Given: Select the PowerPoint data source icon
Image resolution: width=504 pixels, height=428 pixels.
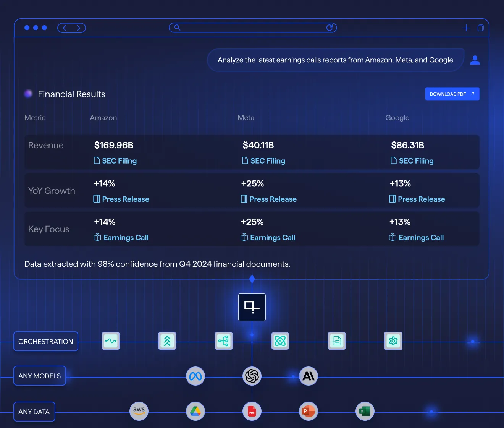Looking at the screenshot, I should [309, 411].
